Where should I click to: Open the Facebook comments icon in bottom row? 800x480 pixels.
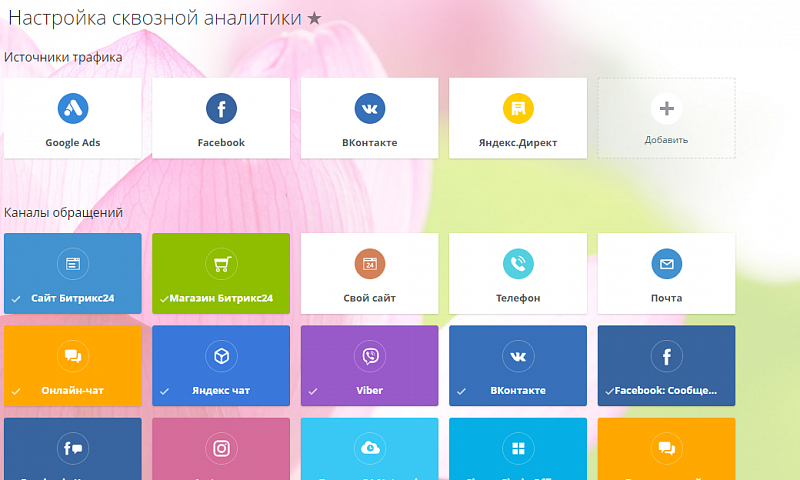[73, 448]
